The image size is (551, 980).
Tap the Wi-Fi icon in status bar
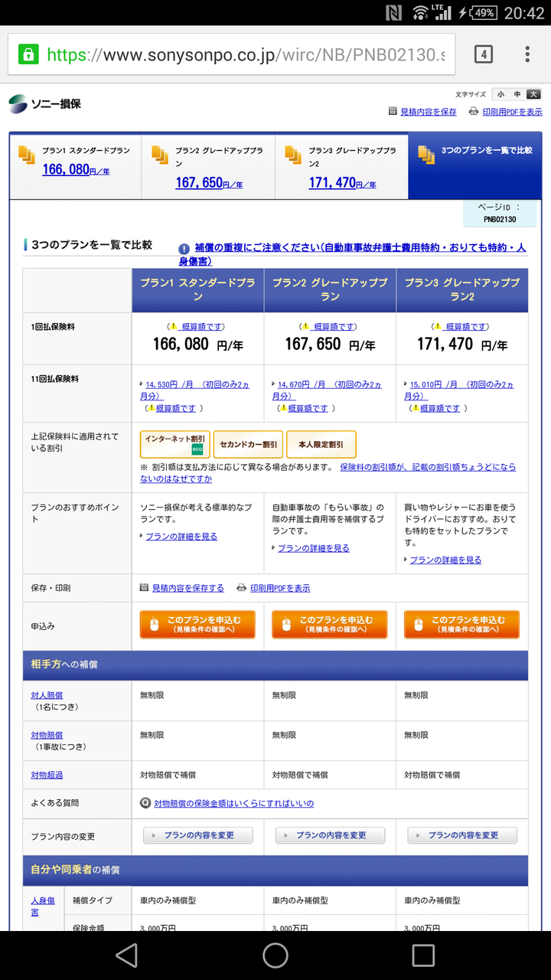pos(420,13)
